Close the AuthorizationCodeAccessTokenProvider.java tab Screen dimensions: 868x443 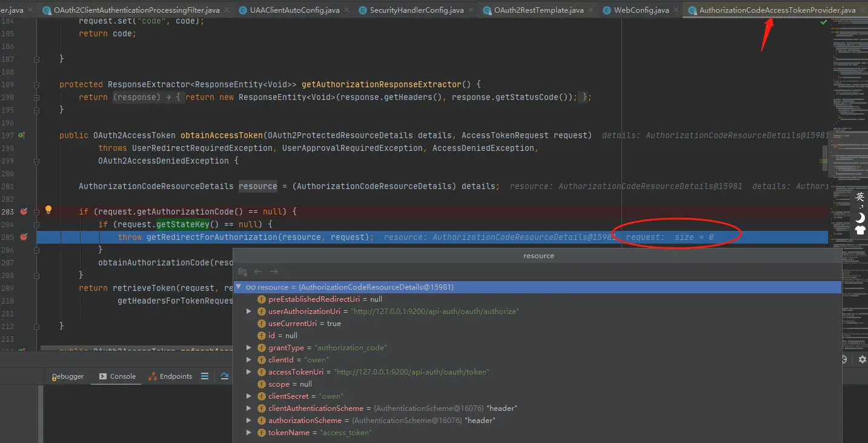point(863,10)
